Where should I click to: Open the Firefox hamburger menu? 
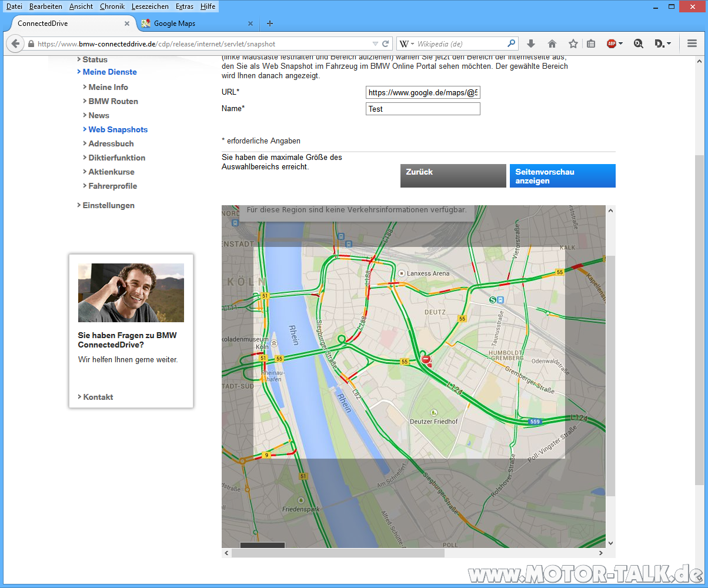692,44
